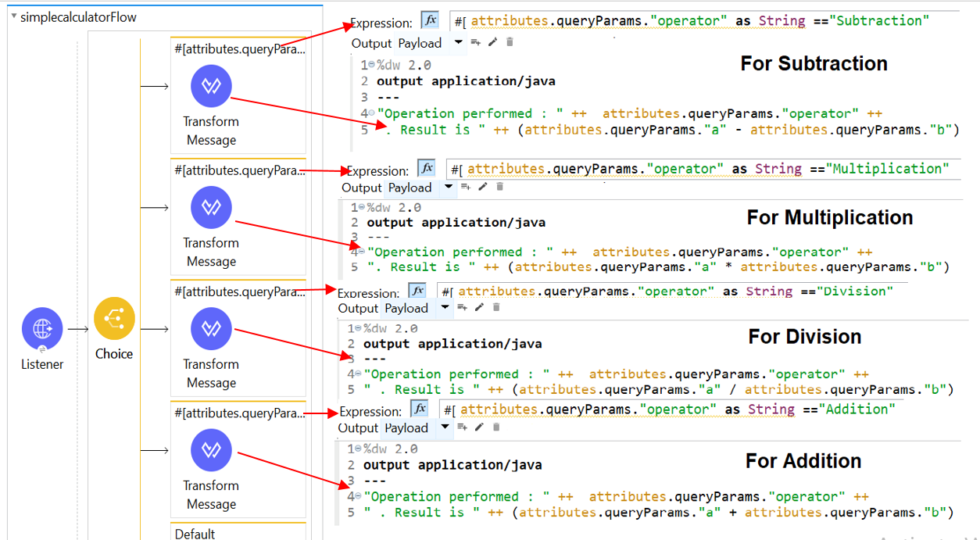Open Output Payload dropdown in the Addition script
This screenshot has height=540, width=980.
tap(445, 427)
